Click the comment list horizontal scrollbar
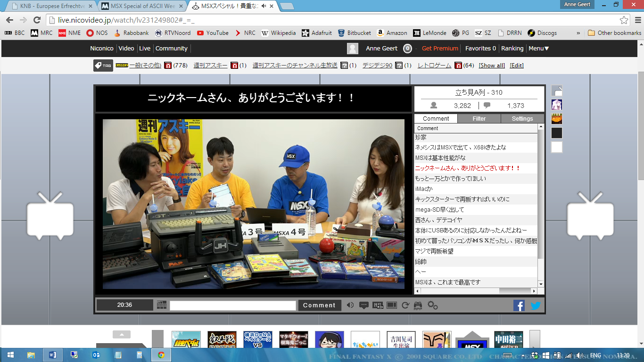This screenshot has height=362, width=644. pos(476,291)
